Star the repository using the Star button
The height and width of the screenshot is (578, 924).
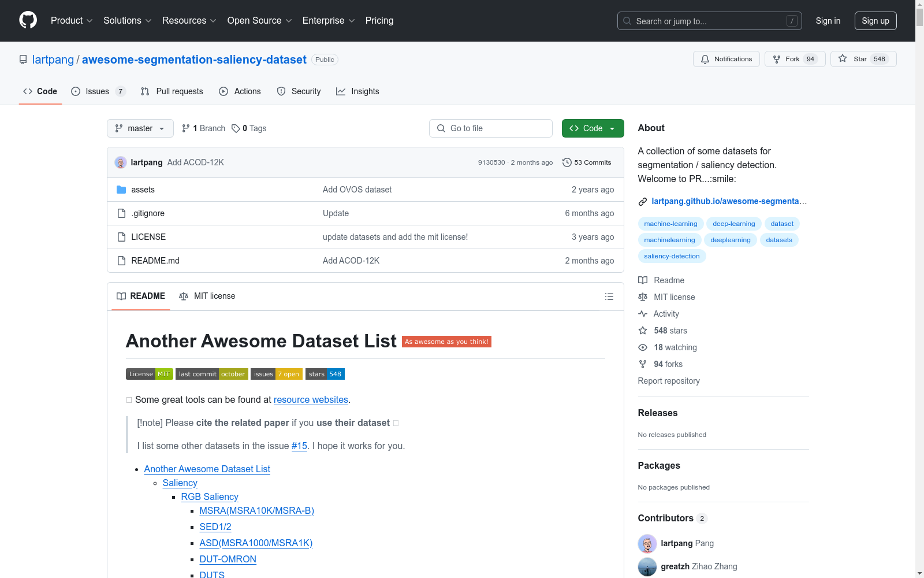[863, 59]
